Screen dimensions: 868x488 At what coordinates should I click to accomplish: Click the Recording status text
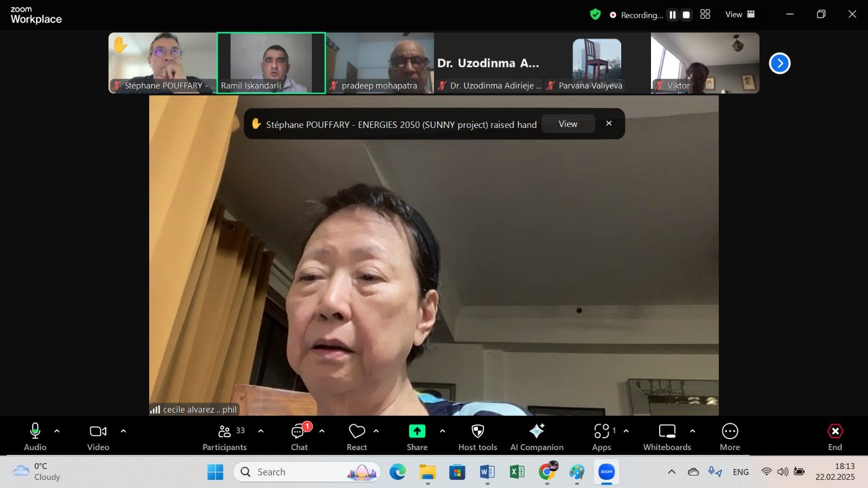point(642,15)
